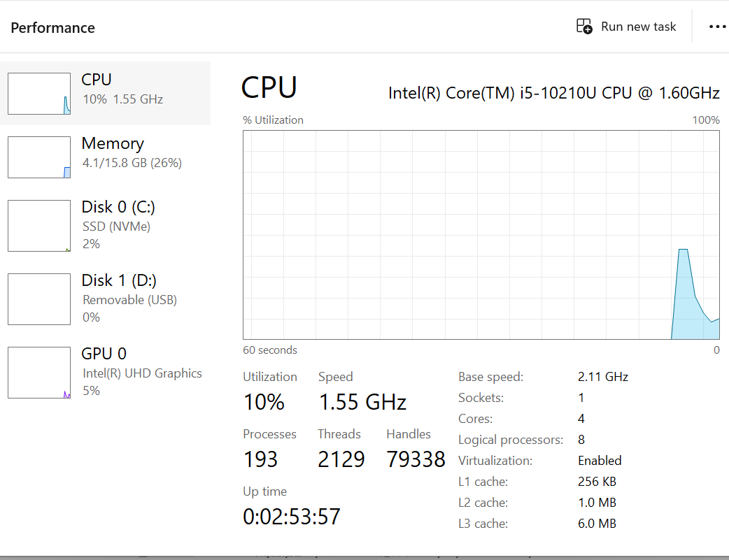Click the 10% Utilization value
This screenshot has width=729, height=560.
click(264, 402)
